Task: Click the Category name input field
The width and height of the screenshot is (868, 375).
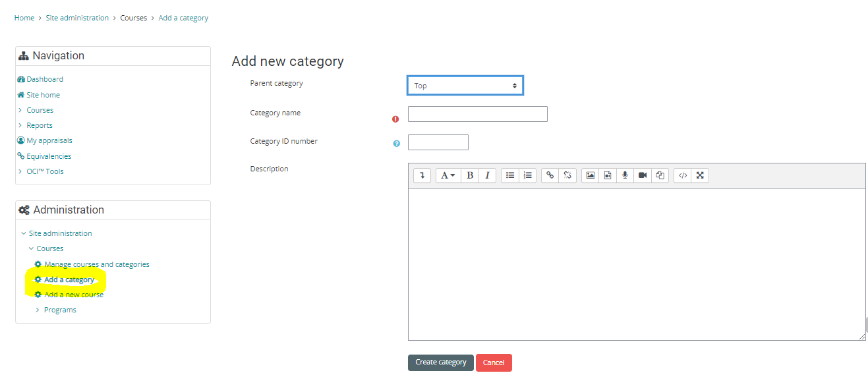Action: point(477,114)
